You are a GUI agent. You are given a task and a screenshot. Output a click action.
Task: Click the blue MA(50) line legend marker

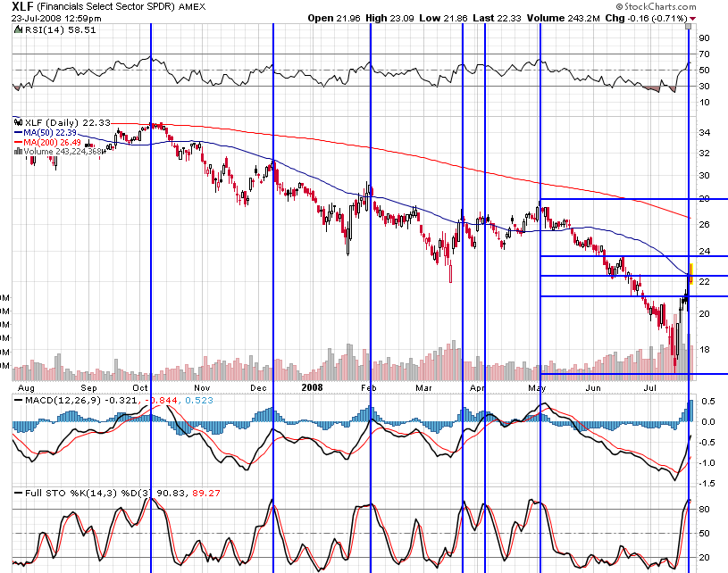19,133
